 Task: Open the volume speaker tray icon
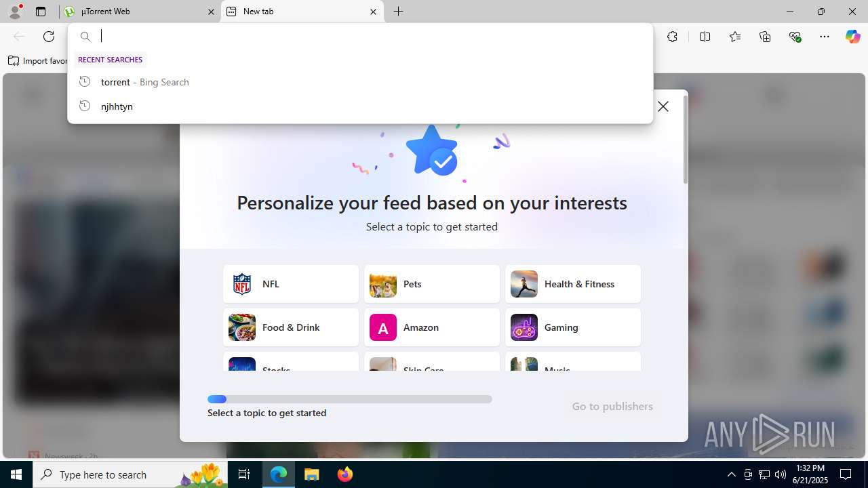[781, 474]
